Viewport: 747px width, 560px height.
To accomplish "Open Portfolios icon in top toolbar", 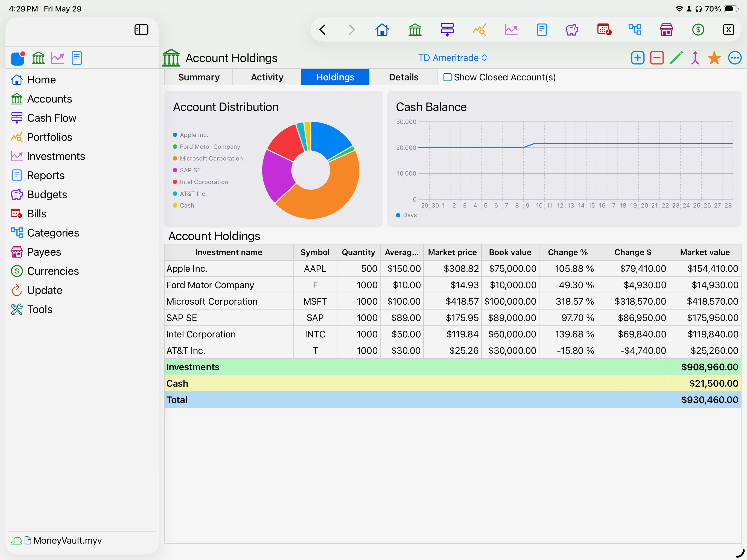I will pyautogui.click(x=479, y=30).
